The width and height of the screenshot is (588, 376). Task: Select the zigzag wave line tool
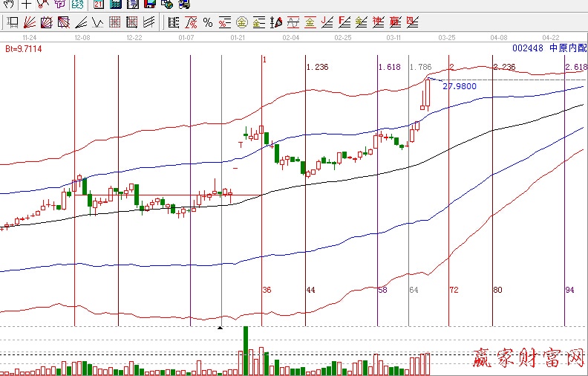(x=97, y=22)
